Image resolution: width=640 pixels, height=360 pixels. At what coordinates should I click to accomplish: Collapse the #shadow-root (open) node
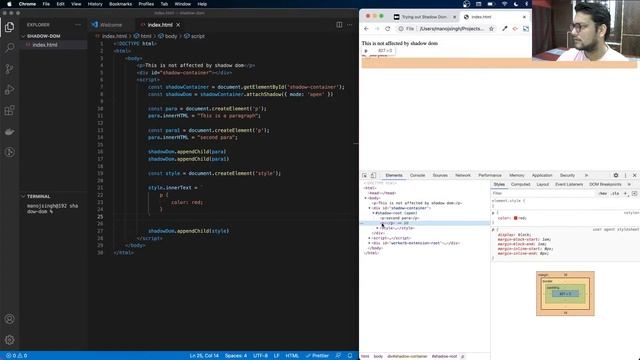click(x=373, y=213)
